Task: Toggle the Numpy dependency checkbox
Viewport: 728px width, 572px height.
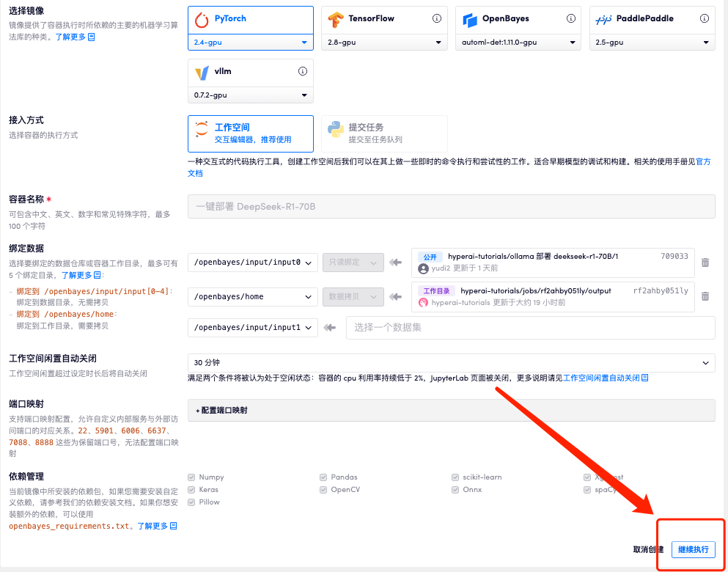Action: pos(191,477)
